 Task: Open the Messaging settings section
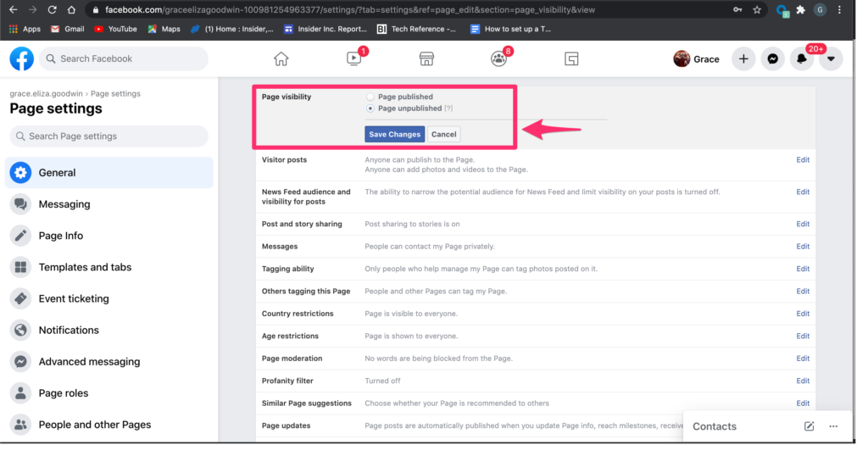point(64,204)
